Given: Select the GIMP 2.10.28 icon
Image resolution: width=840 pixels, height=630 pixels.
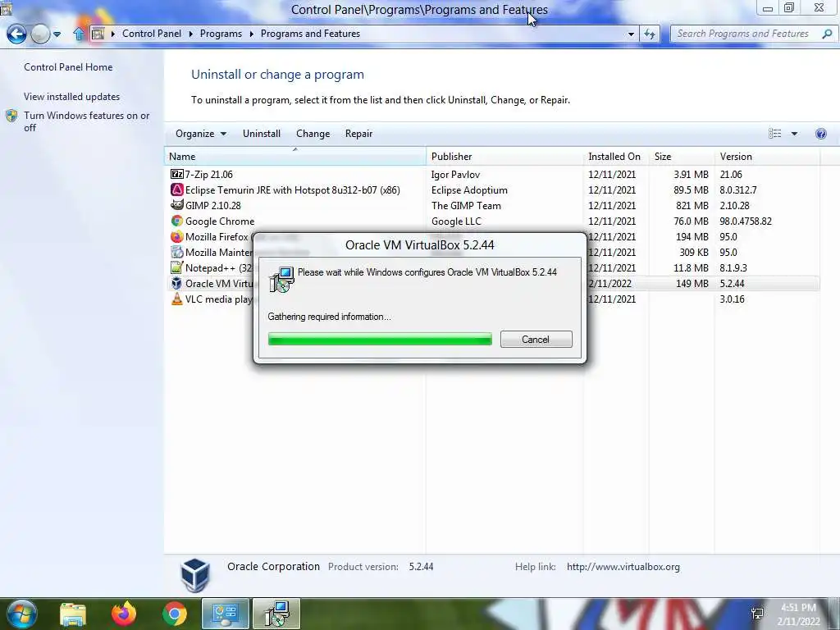Looking at the screenshot, I should 177,205.
